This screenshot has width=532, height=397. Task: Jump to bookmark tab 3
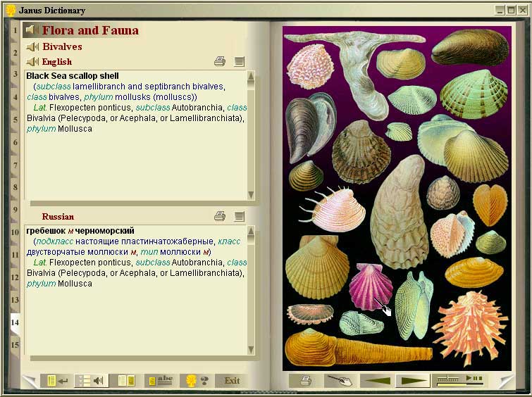(x=15, y=74)
